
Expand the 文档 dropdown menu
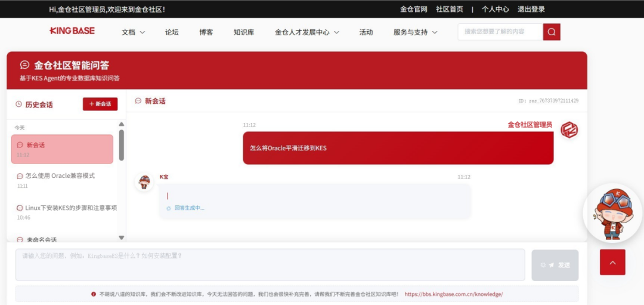click(134, 32)
